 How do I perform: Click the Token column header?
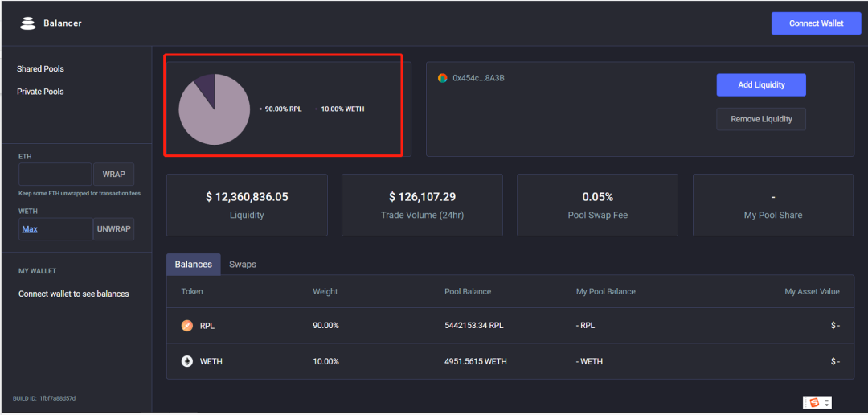click(192, 291)
